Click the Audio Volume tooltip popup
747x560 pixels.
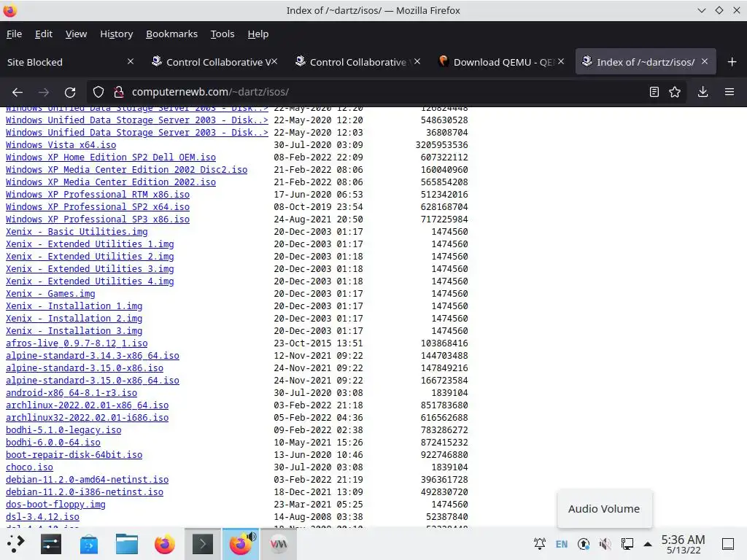pos(604,508)
